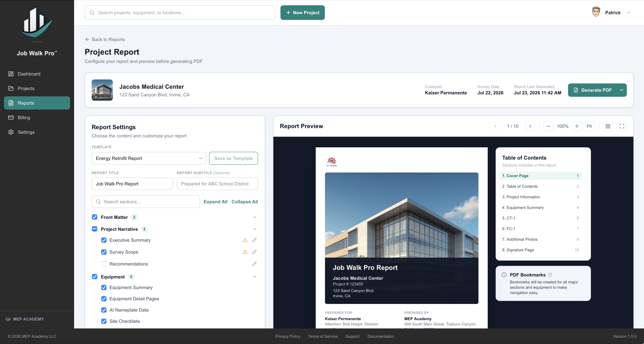Jump to 5. CT-1 section
Viewport: 644px width, 344px height.
tap(540, 218)
